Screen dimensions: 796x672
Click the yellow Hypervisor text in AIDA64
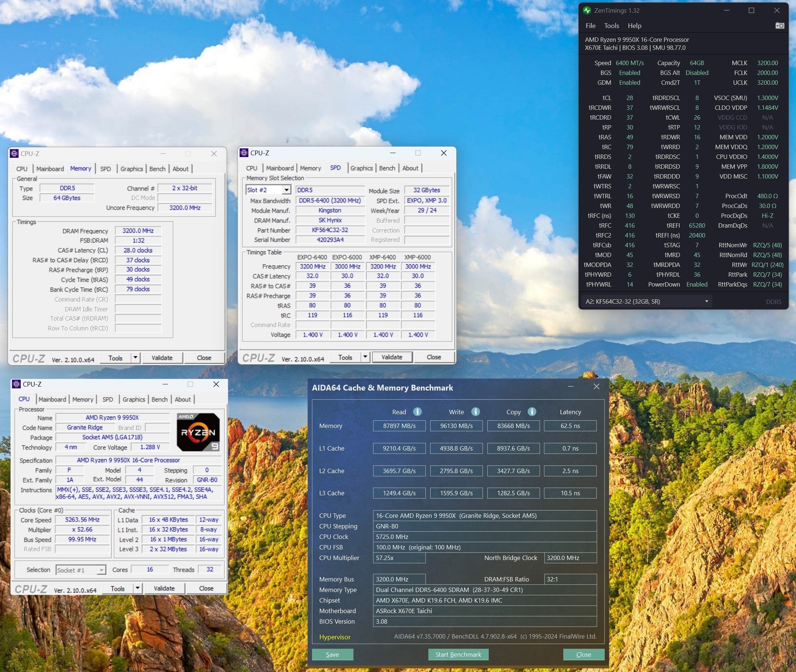coord(335,637)
